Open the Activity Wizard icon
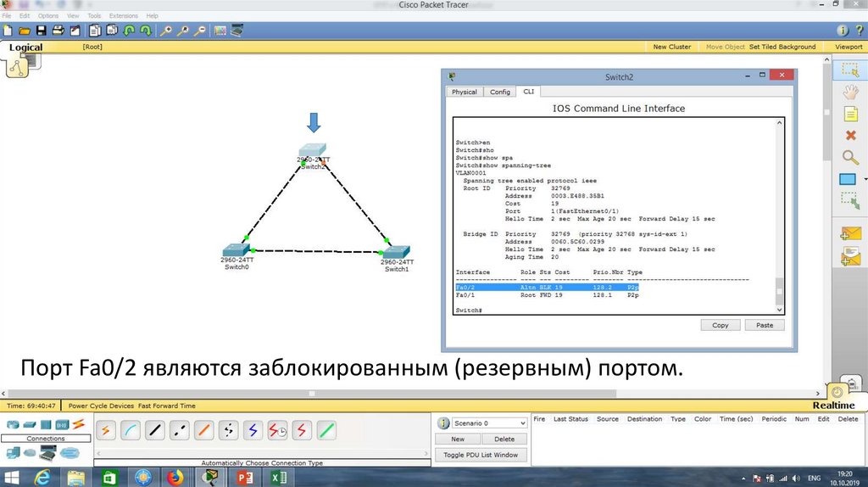868x487 pixels. point(75,31)
